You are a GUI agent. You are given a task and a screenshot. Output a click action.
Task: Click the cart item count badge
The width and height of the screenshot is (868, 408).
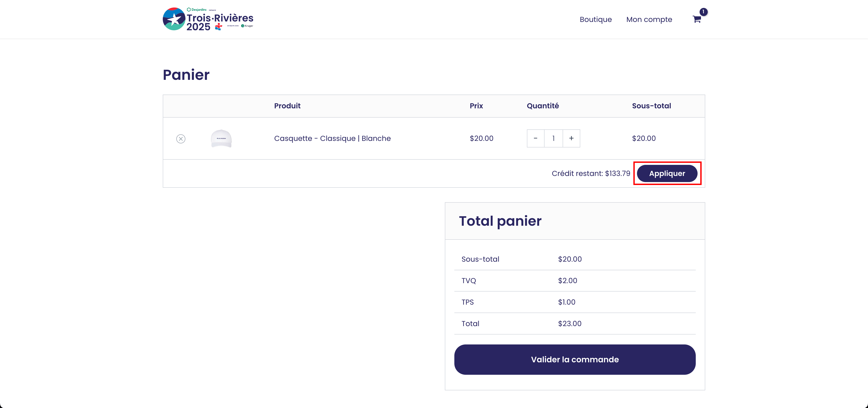703,12
